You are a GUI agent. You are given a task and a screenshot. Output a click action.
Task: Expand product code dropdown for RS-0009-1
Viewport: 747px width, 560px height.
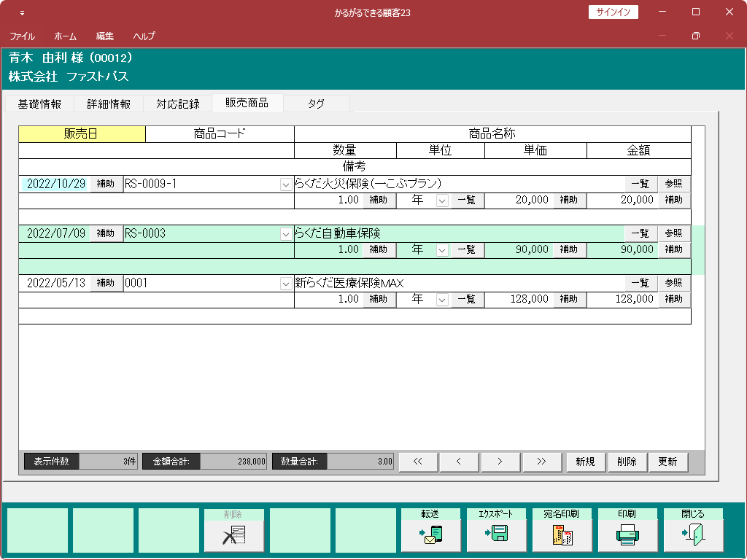click(286, 184)
